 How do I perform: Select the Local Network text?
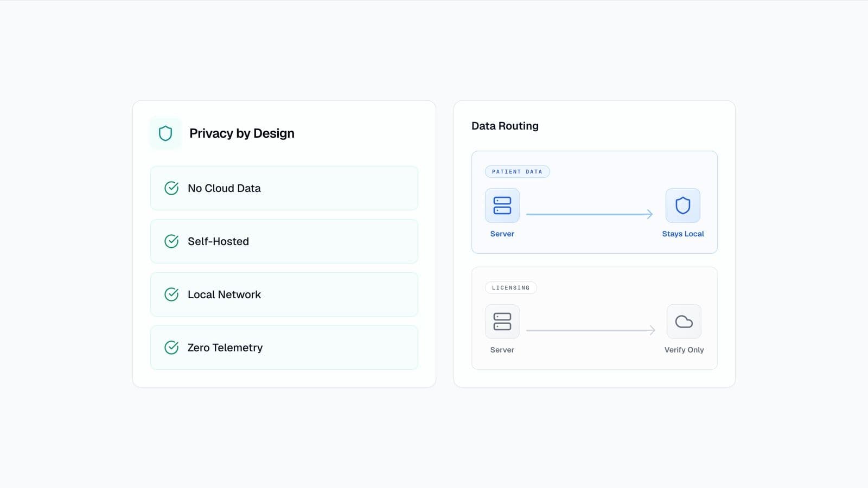(224, 294)
